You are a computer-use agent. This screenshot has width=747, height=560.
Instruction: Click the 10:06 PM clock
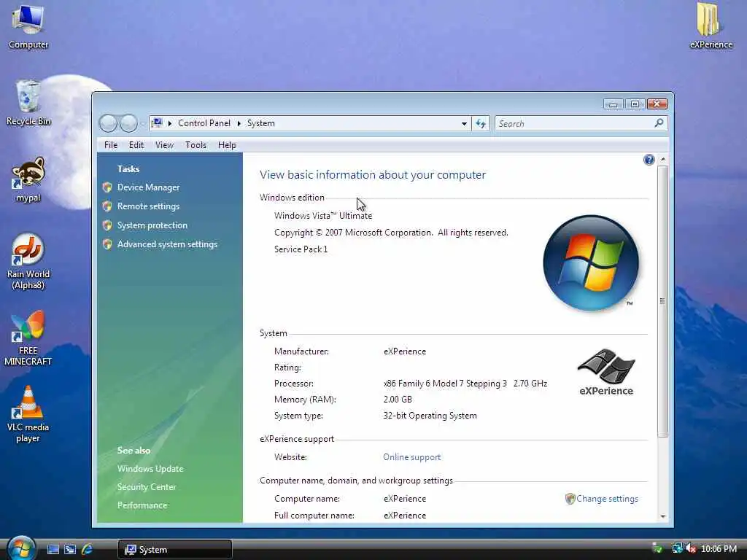pyautogui.click(x=719, y=548)
